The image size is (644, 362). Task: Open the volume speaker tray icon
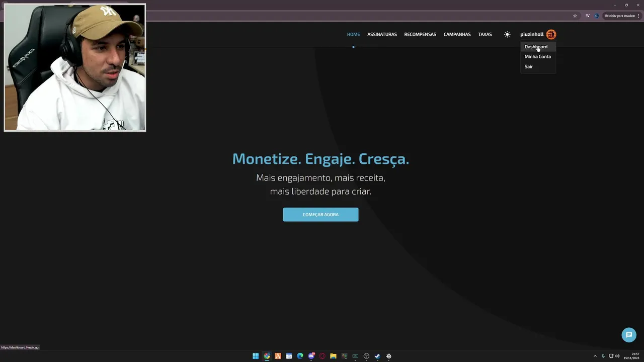tap(617, 356)
